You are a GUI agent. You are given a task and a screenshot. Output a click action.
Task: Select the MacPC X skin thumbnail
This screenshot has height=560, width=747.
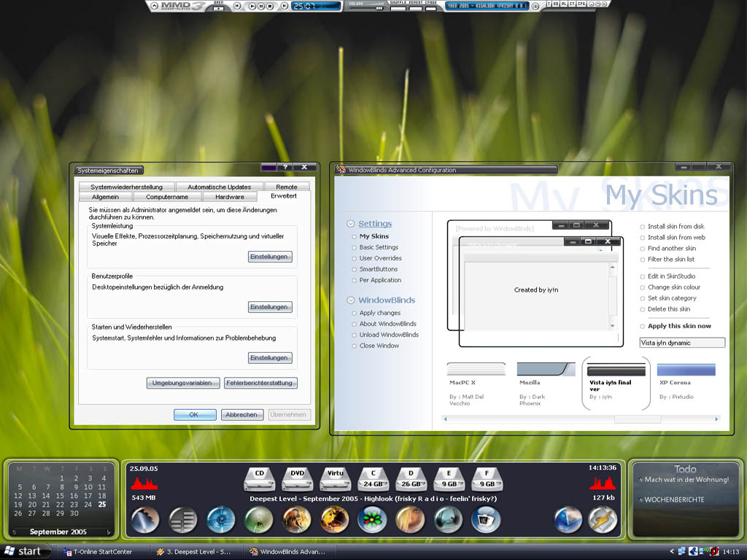click(476, 369)
